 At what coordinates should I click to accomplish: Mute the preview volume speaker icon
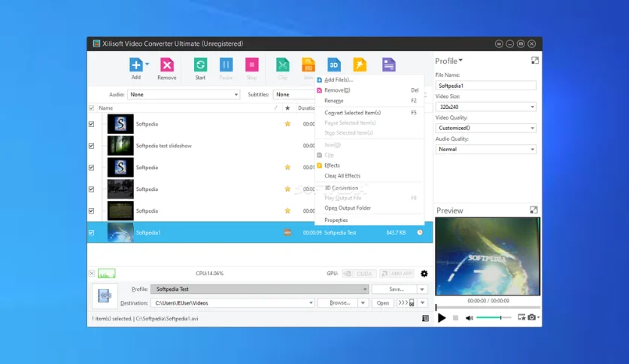(469, 318)
